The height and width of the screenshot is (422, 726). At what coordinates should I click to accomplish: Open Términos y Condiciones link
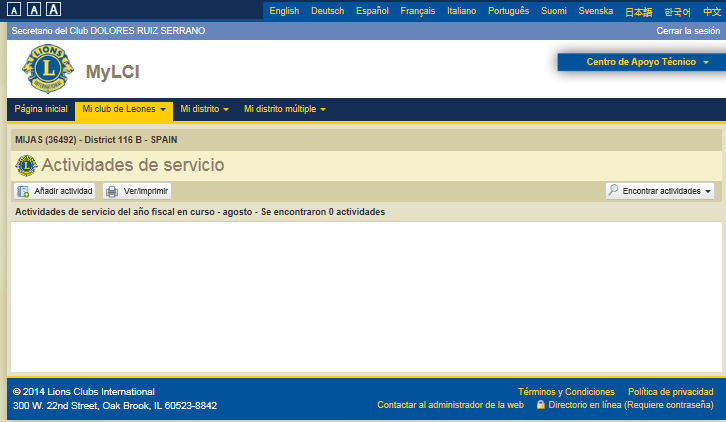coord(566,391)
